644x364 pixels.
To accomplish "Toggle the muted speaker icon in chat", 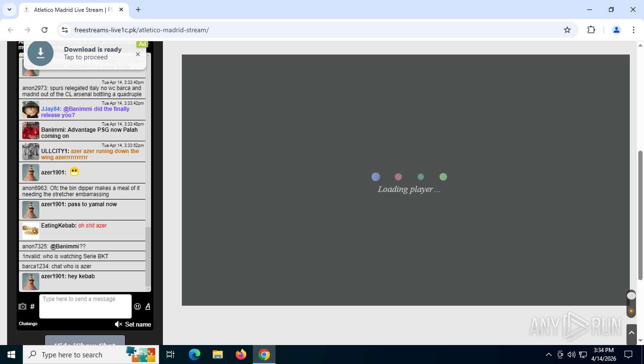I will [x=118, y=324].
